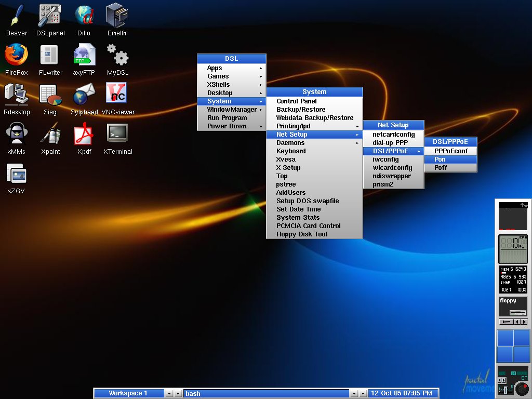Expand the Power Down submenu
This screenshot has height=399, width=532.
(231, 126)
